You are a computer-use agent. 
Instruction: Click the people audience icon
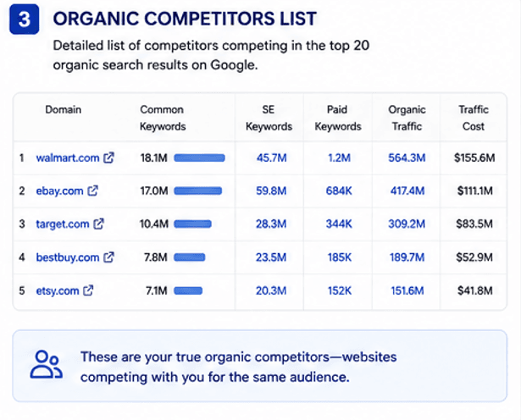[47, 365]
